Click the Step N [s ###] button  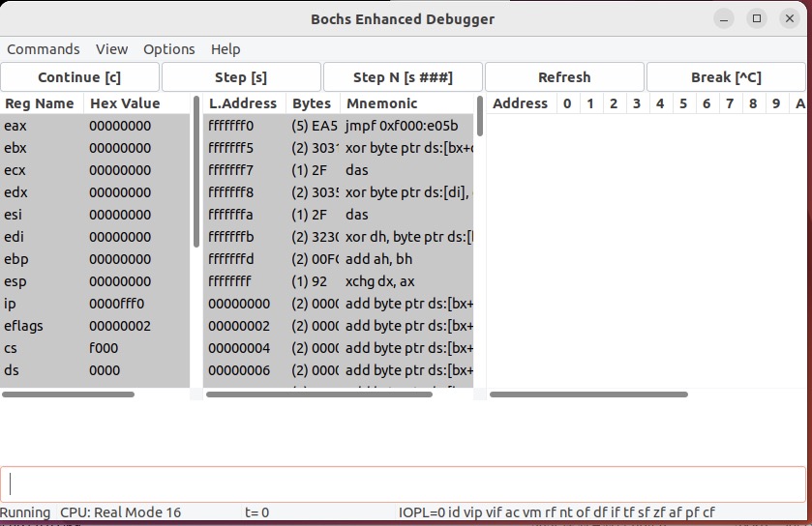click(403, 77)
